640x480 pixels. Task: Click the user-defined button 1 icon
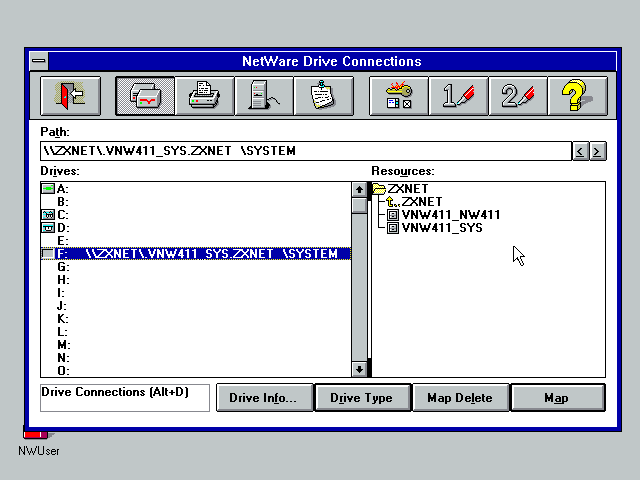(458, 96)
